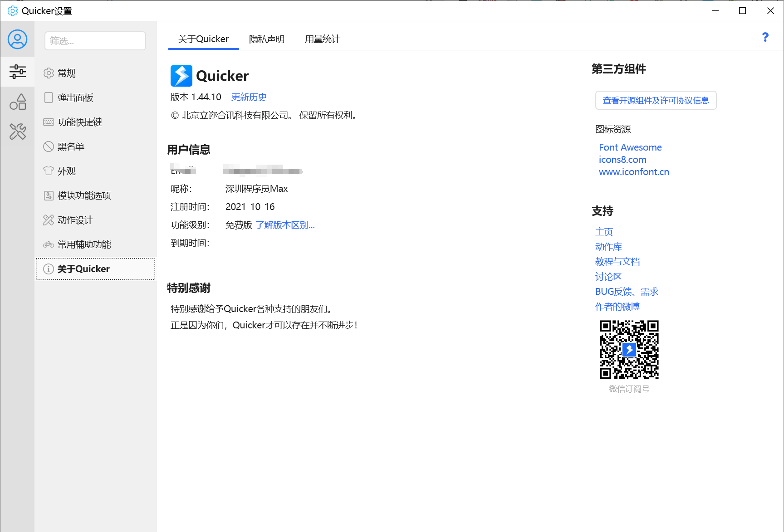The height and width of the screenshot is (532, 784).
Task: Click the info icon beside 关于Quicker
Action: (49, 269)
